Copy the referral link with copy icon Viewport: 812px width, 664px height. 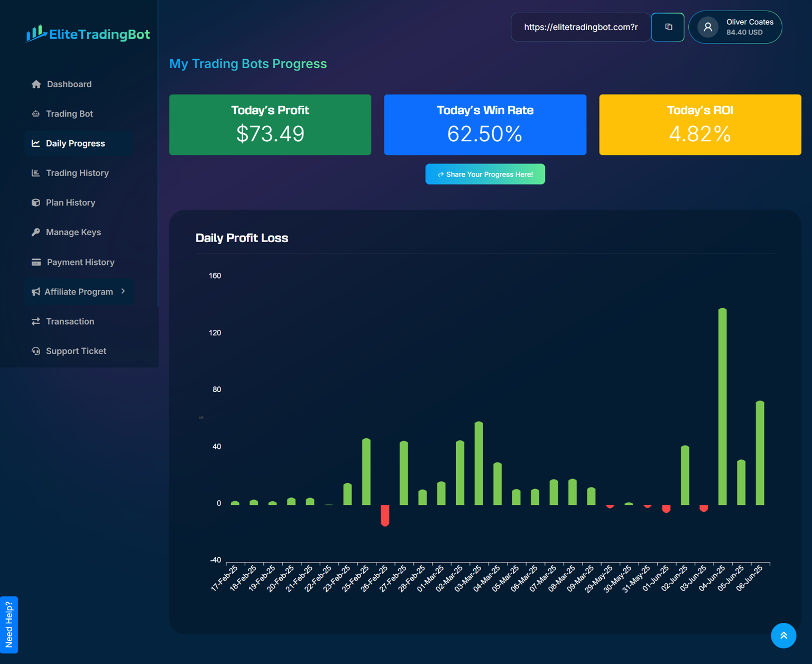pos(668,27)
